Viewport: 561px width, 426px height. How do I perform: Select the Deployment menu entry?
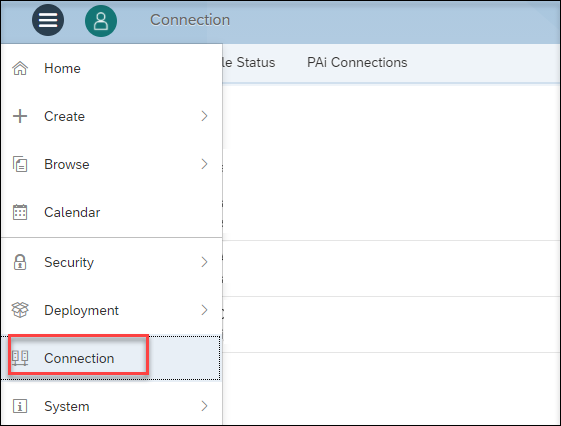coord(111,310)
